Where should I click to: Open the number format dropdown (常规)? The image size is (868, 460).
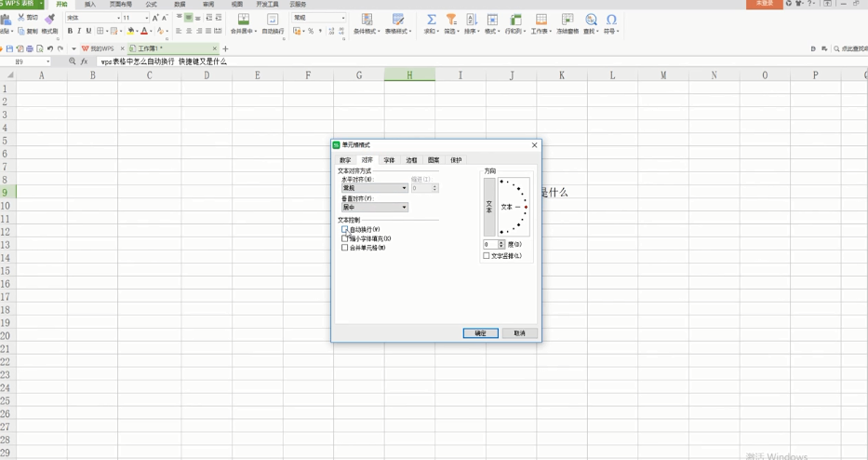(x=343, y=18)
